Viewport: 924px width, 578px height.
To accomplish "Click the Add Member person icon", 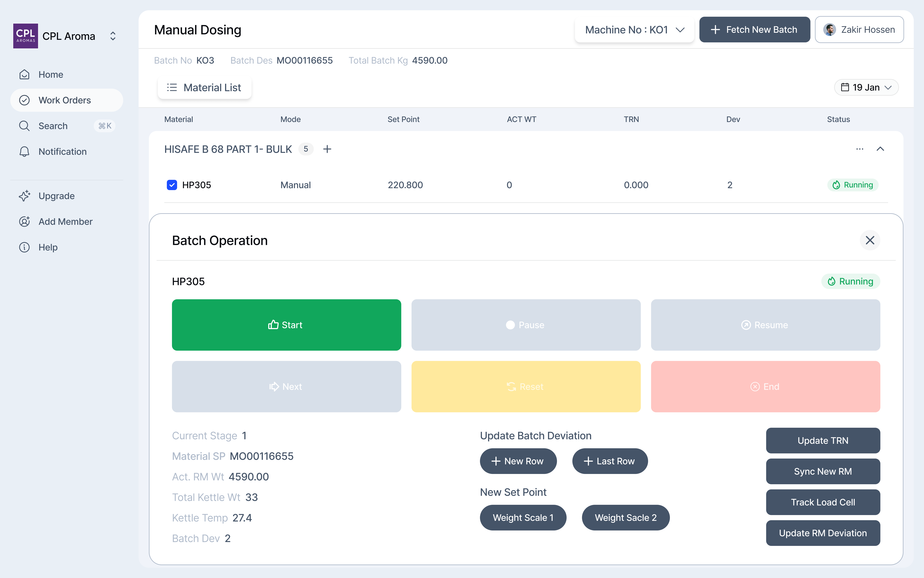I will point(24,221).
